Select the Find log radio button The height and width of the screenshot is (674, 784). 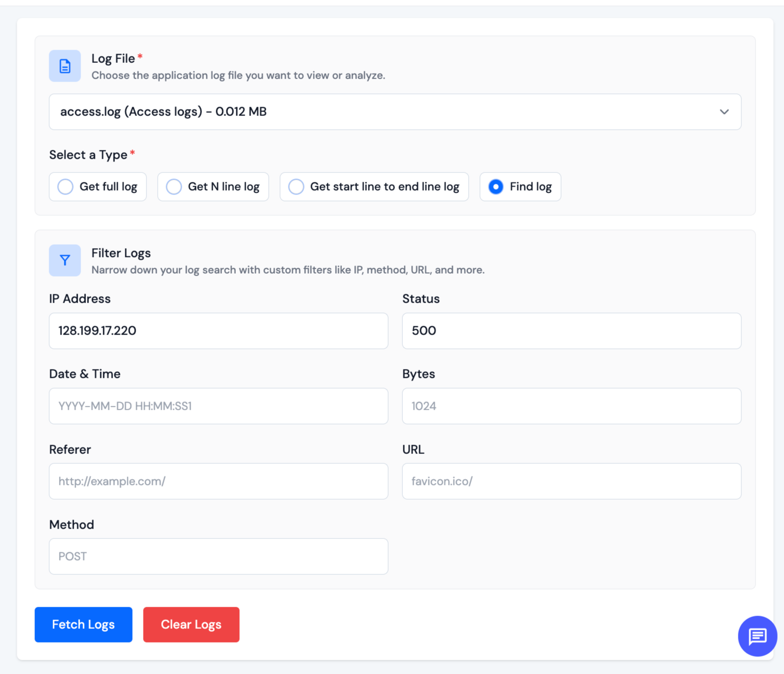coord(496,187)
